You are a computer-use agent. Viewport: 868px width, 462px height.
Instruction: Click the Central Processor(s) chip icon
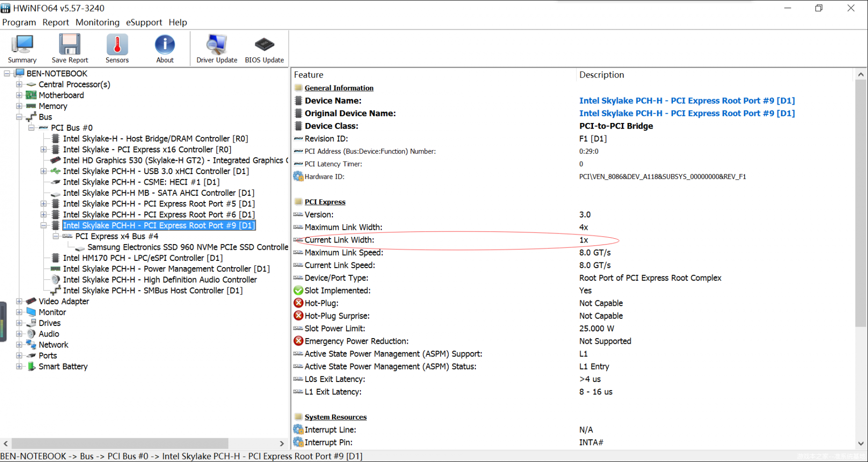tap(31, 84)
